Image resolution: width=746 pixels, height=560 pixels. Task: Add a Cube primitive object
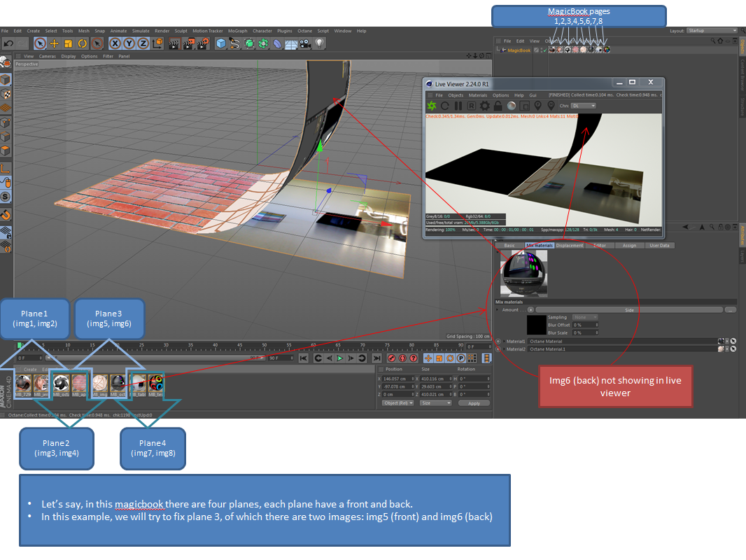click(220, 44)
